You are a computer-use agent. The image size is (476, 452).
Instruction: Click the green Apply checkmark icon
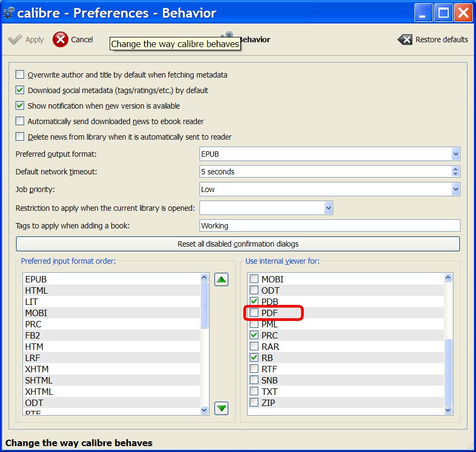tap(14, 40)
